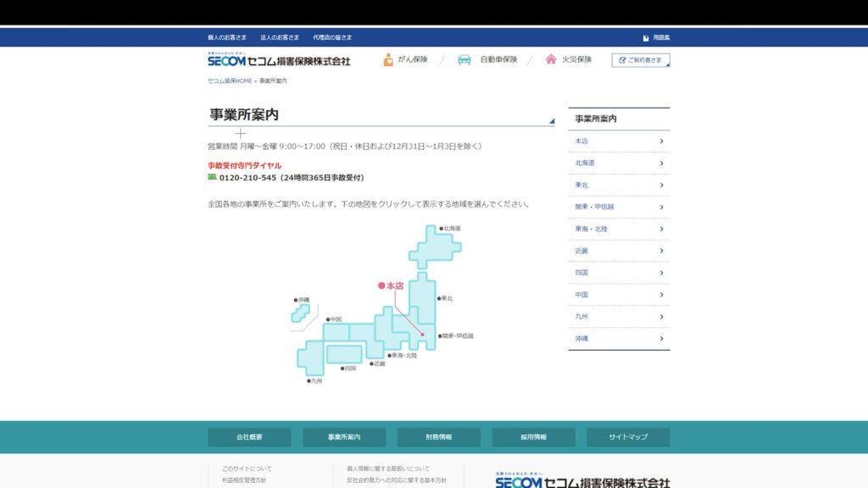Click the fire insurance (火災保険) house icon

click(x=551, y=60)
